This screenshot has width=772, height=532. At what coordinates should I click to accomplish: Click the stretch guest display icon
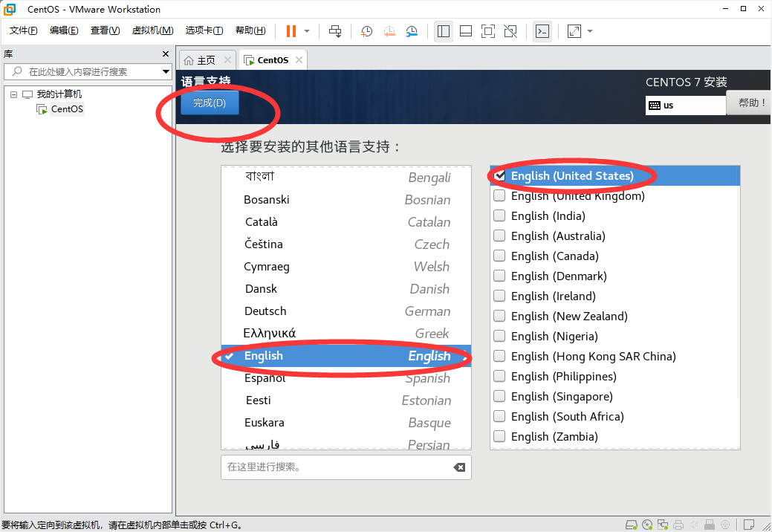pyautogui.click(x=574, y=31)
